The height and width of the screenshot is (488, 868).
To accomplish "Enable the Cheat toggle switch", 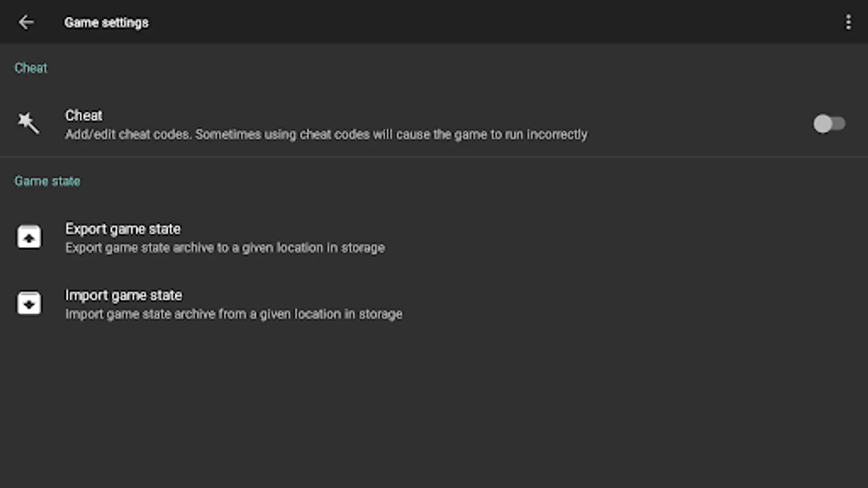I will point(828,124).
